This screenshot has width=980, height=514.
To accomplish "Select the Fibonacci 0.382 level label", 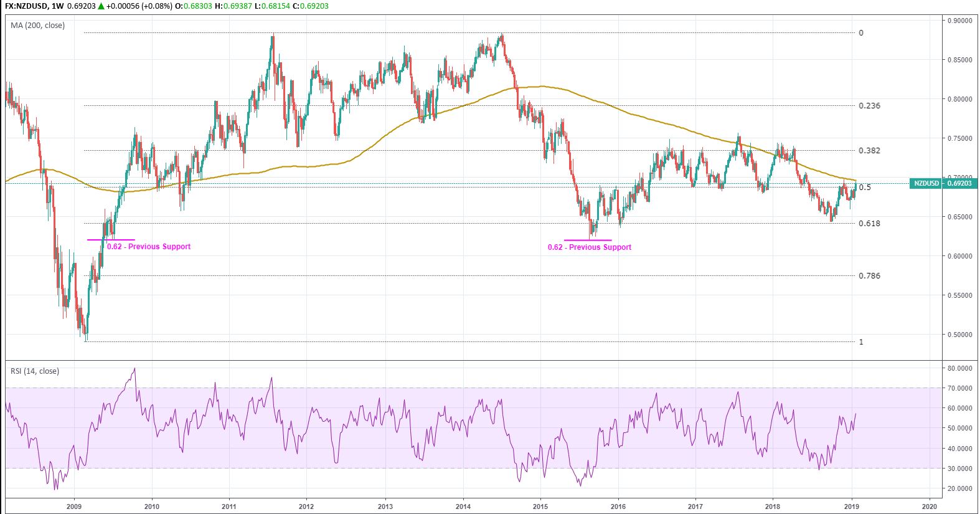I will pyautogui.click(x=869, y=151).
